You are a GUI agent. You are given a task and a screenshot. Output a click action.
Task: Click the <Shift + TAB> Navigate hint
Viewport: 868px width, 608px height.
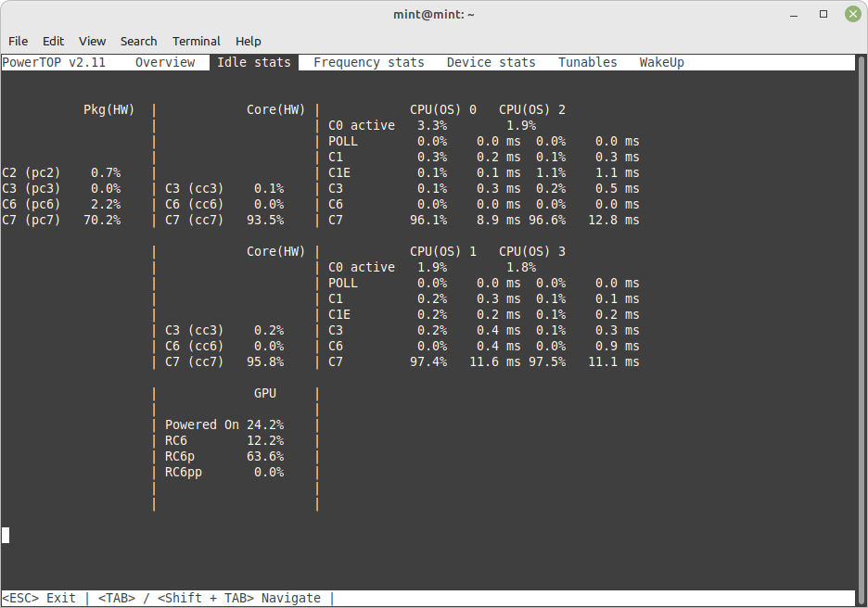pos(239,598)
